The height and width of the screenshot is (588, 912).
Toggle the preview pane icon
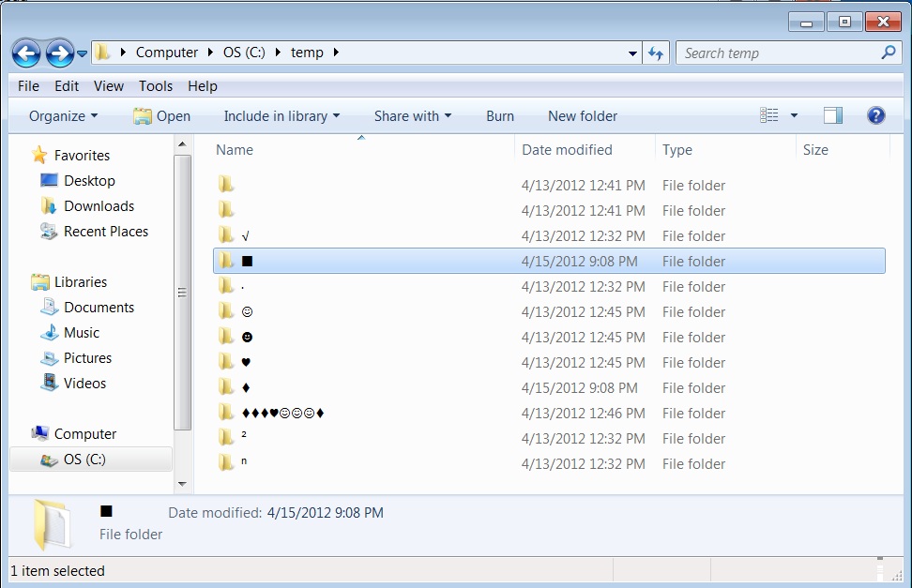832,115
